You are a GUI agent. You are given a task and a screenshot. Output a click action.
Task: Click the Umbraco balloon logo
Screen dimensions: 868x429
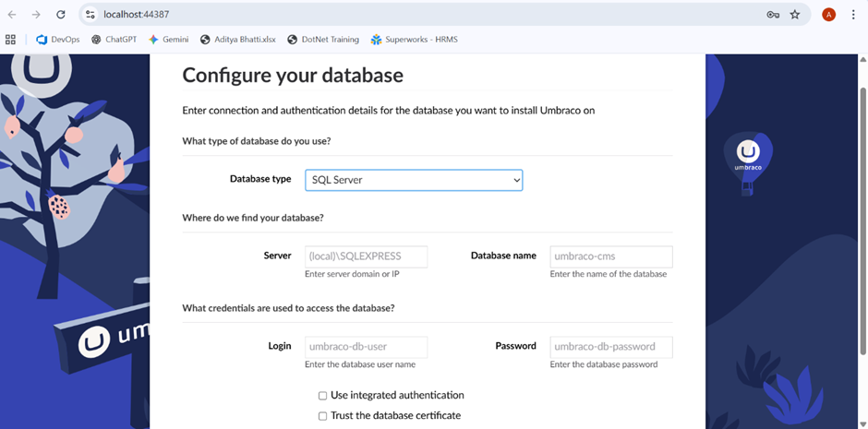(748, 155)
